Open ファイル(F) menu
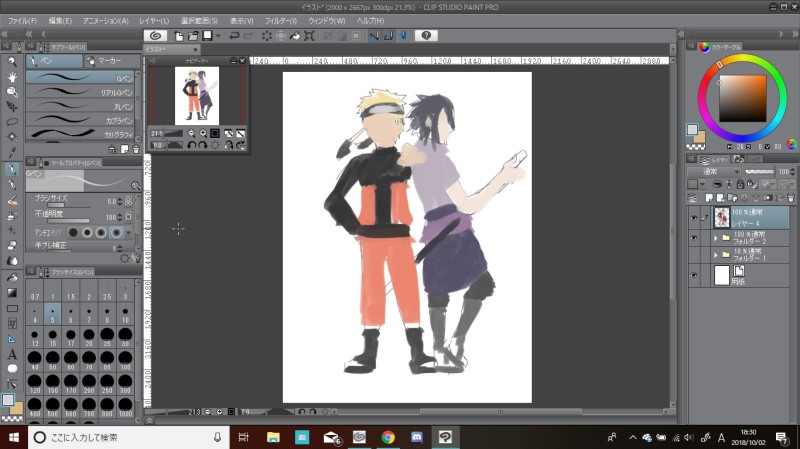This screenshot has width=800, height=449. coord(22,21)
